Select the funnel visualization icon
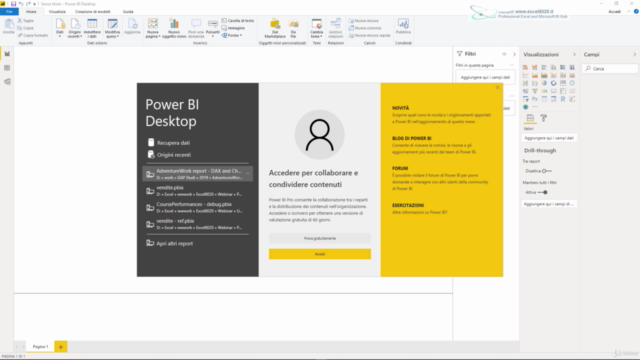The image size is (640, 360). 535,91
